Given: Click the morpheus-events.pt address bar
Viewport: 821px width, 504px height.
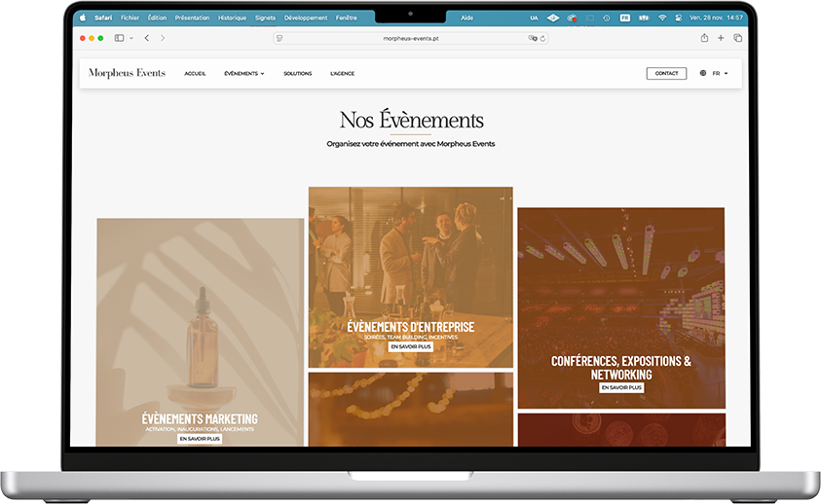Looking at the screenshot, I should (410, 38).
